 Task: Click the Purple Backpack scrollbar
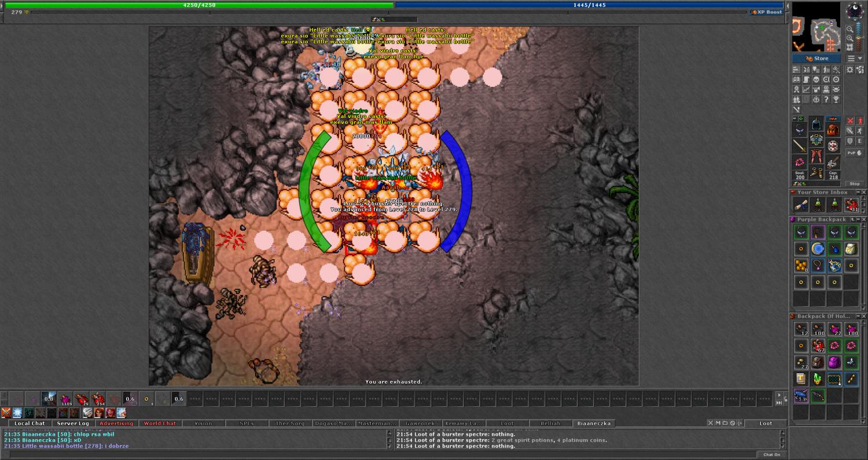tap(865, 264)
